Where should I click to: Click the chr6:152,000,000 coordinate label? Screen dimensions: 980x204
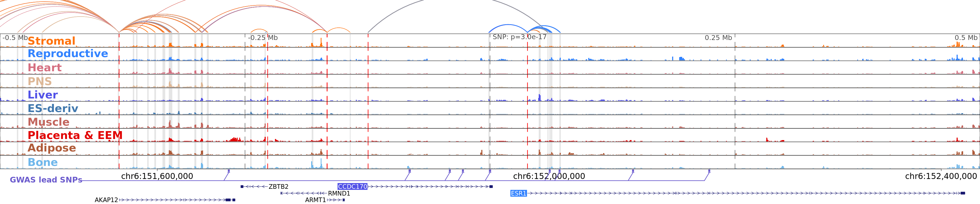[549, 176]
